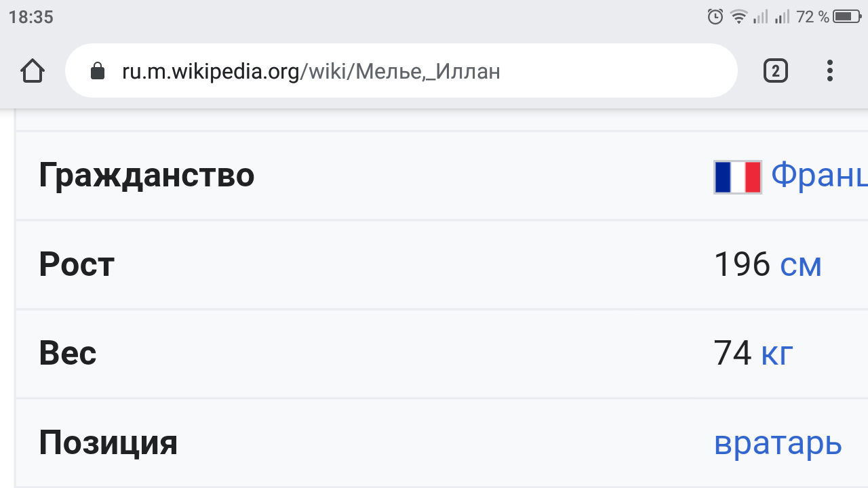Open the Франция link
This screenshot has height=488, width=868.
819,176
